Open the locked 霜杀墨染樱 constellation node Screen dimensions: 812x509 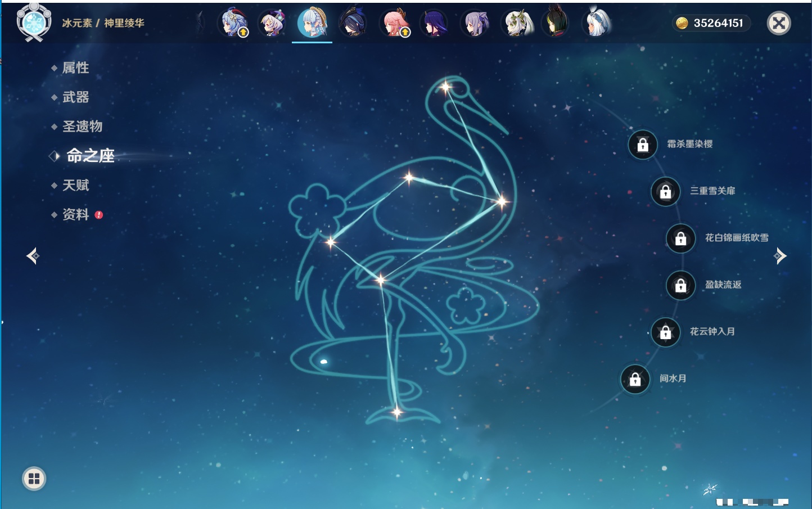tap(643, 145)
